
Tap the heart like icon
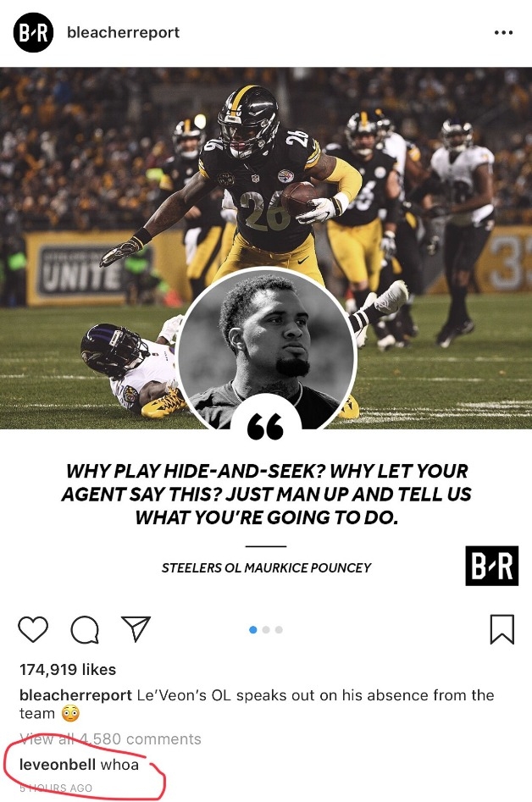[x=33, y=629]
